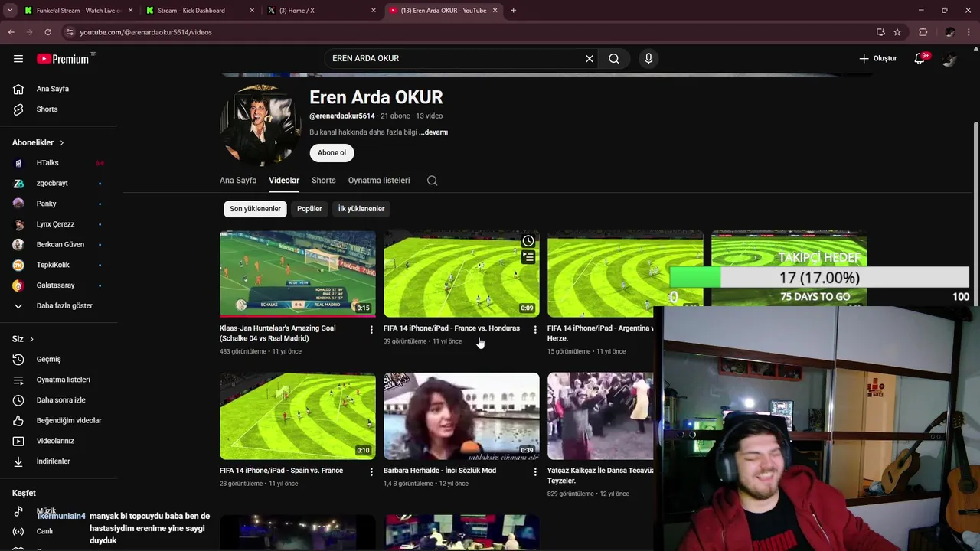Click the channel profile picture
This screenshot has width=980, height=551.
pyautogui.click(x=260, y=125)
